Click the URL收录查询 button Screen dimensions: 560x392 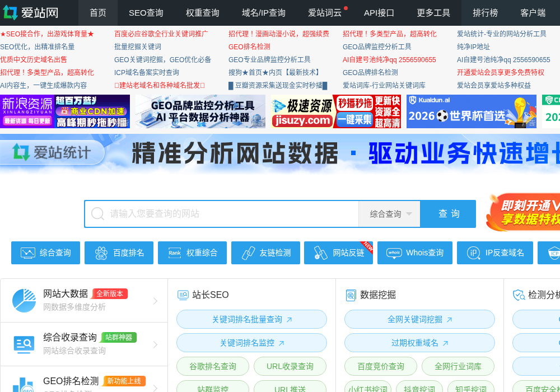pyautogui.click(x=290, y=366)
